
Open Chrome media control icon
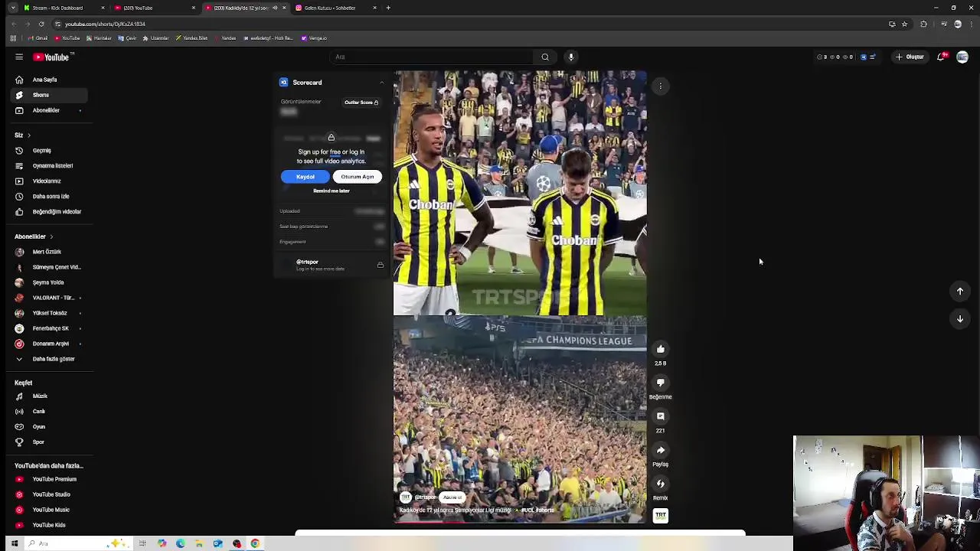(x=943, y=24)
